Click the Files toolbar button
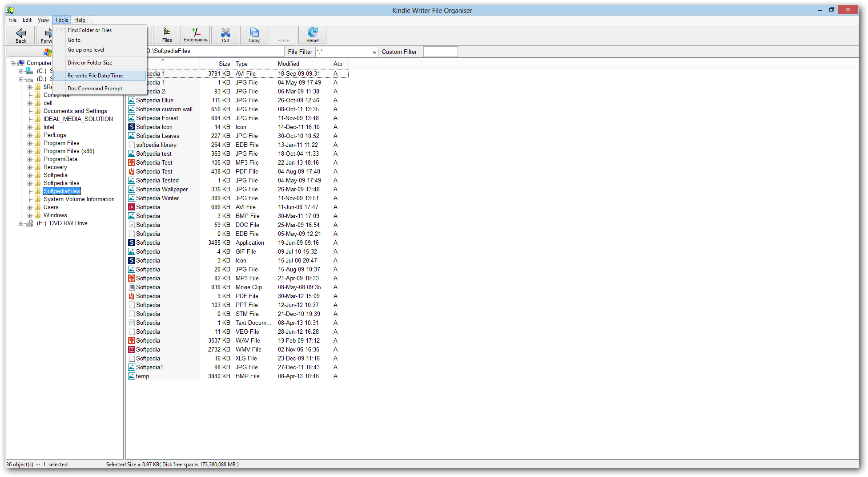 click(167, 35)
